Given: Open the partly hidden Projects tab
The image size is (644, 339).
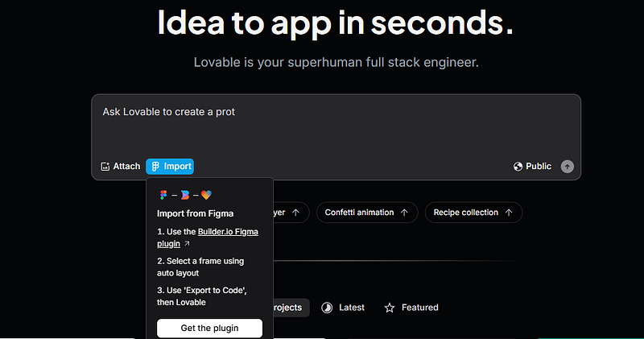Looking at the screenshot, I should (291, 308).
